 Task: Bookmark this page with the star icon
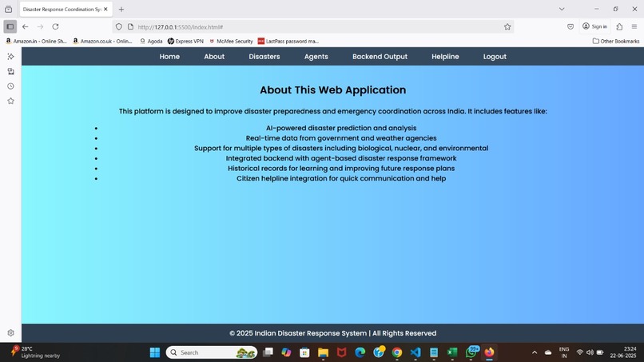click(x=507, y=26)
